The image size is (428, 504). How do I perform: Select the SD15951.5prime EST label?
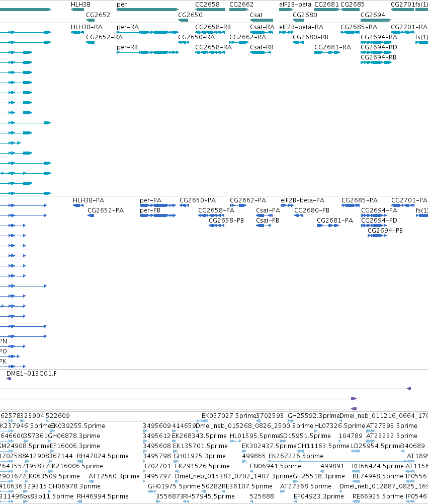(x=305, y=436)
